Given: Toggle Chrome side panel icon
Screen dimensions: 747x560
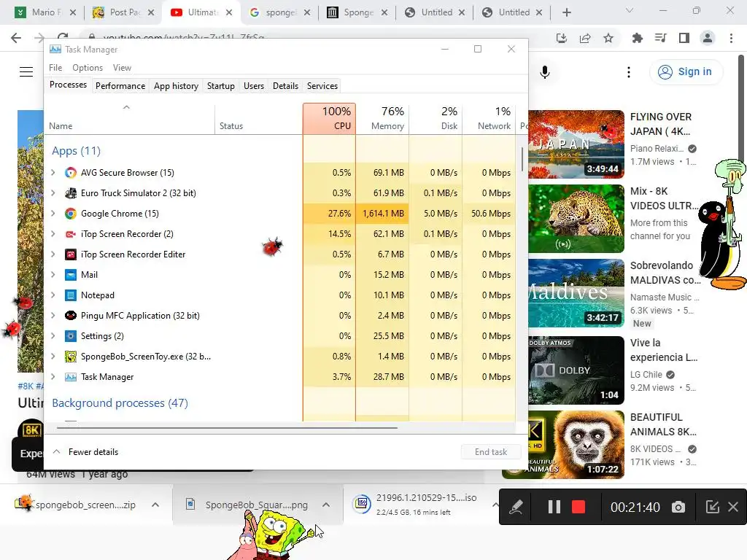Looking at the screenshot, I should click(x=684, y=38).
